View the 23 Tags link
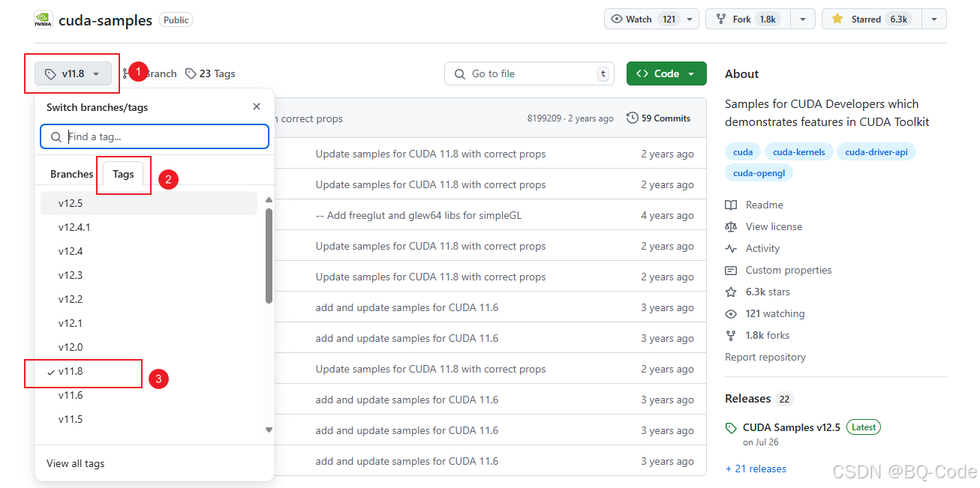This screenshot has height=488, width=980. (211, 73)
